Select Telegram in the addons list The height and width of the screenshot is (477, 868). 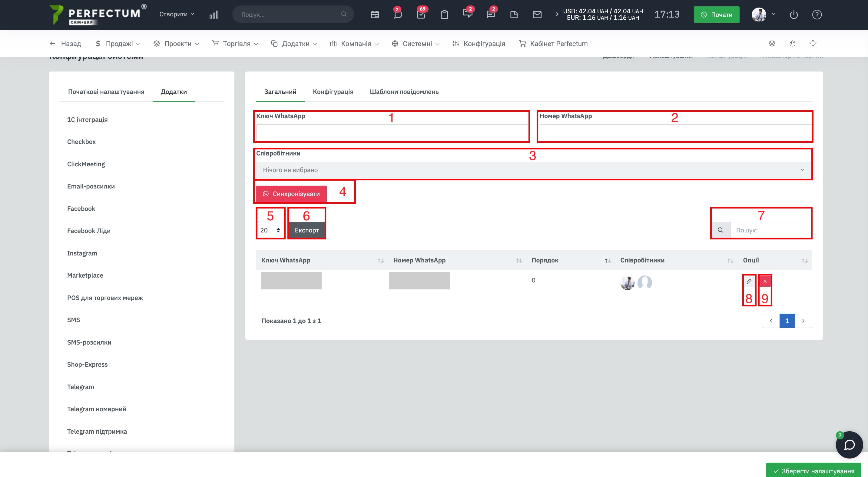(81, 387)
